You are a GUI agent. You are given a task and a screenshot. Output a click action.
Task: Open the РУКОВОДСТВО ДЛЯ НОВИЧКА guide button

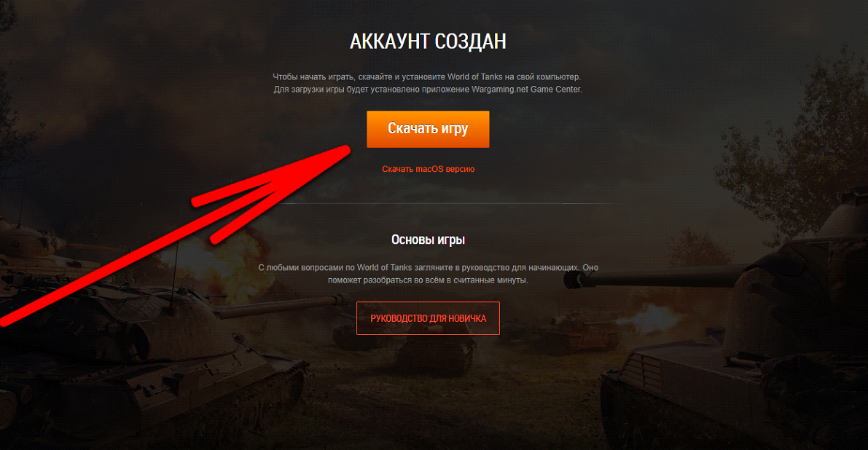point(428,318)
